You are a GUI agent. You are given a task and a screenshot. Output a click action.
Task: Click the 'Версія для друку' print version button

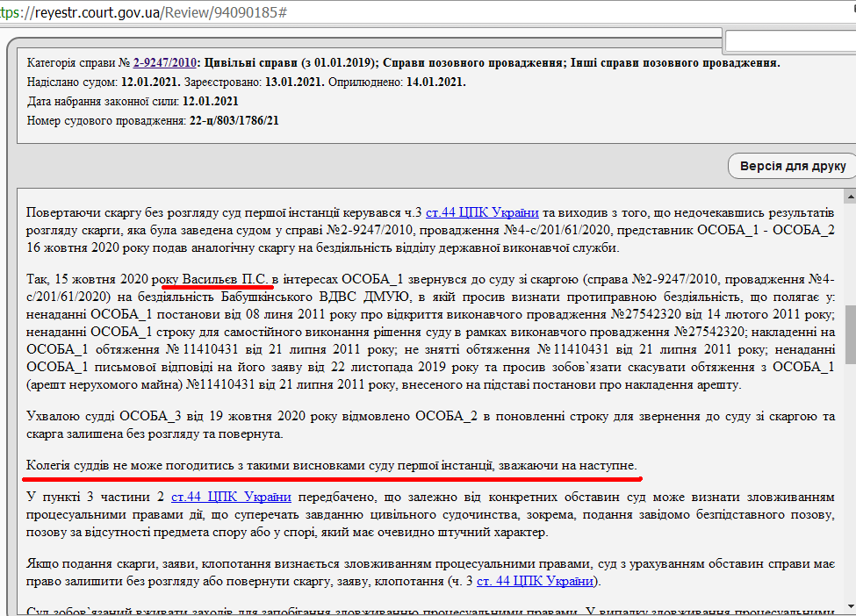click(792, 166)
